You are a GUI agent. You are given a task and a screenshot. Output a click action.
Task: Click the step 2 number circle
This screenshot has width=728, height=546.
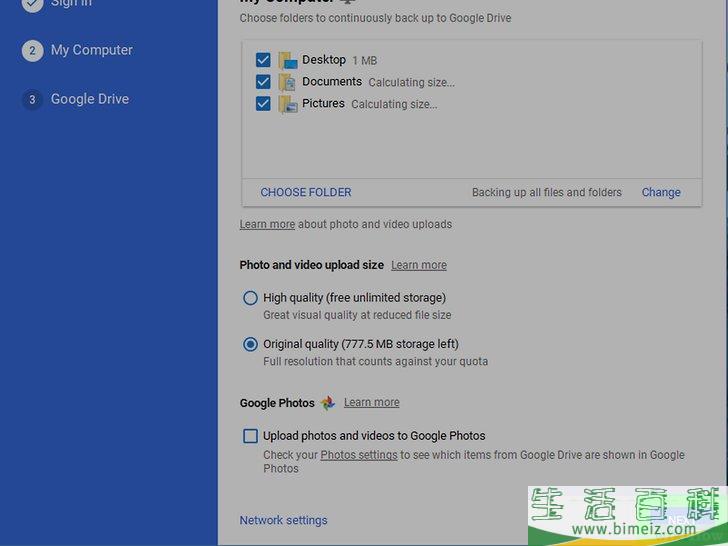(x=32, y=51)
